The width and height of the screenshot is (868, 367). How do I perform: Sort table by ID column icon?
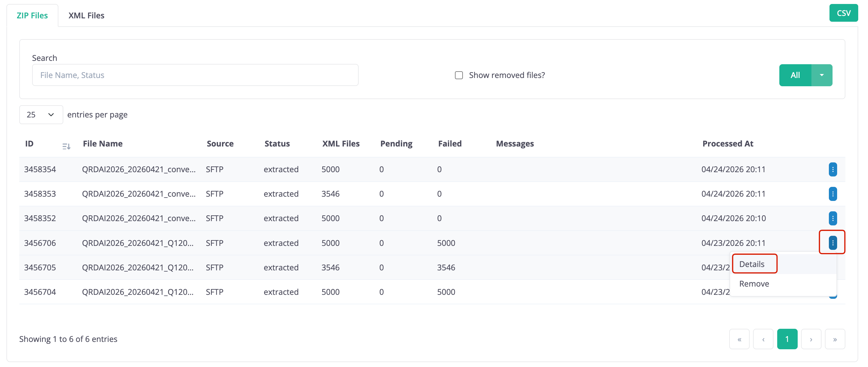[66, 146]
